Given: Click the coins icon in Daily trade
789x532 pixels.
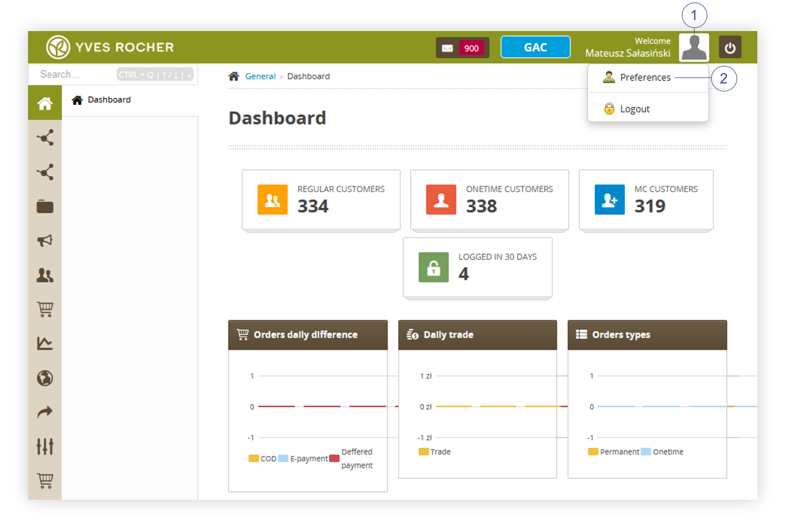Looking at the screenshot, I should tap(412, 334).
